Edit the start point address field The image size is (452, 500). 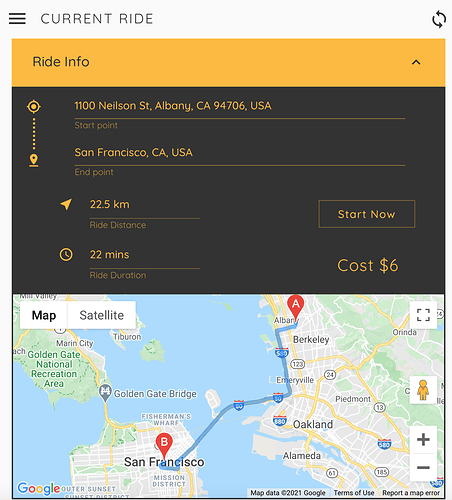(240, 109)
